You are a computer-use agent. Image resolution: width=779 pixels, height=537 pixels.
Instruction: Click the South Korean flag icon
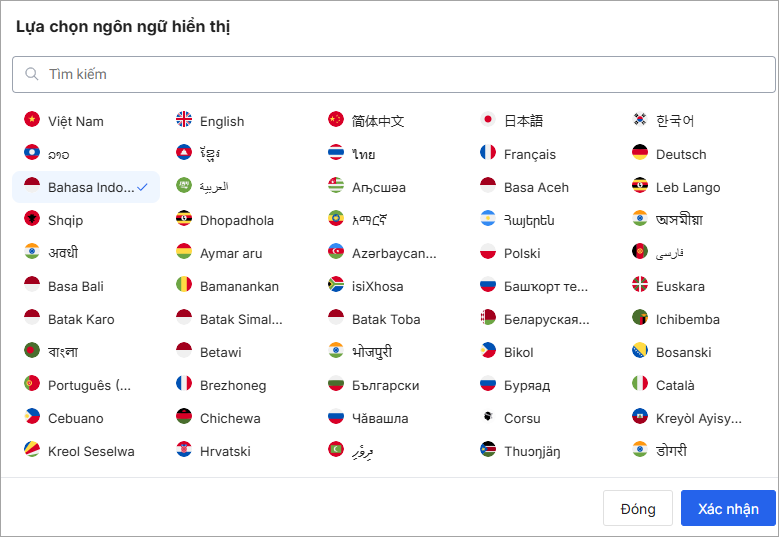tap(640, 119)
